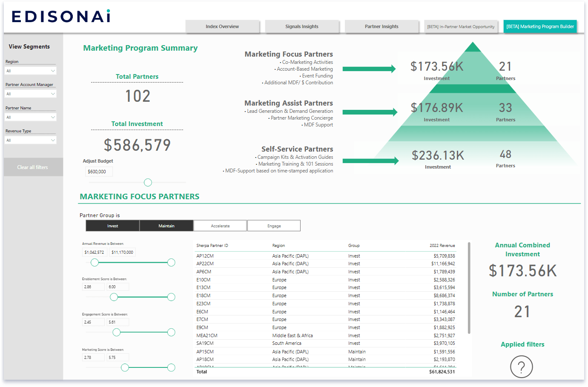Select the MEA21CM partner row
This screenshot has width=588, height=387.
[325, 335]
